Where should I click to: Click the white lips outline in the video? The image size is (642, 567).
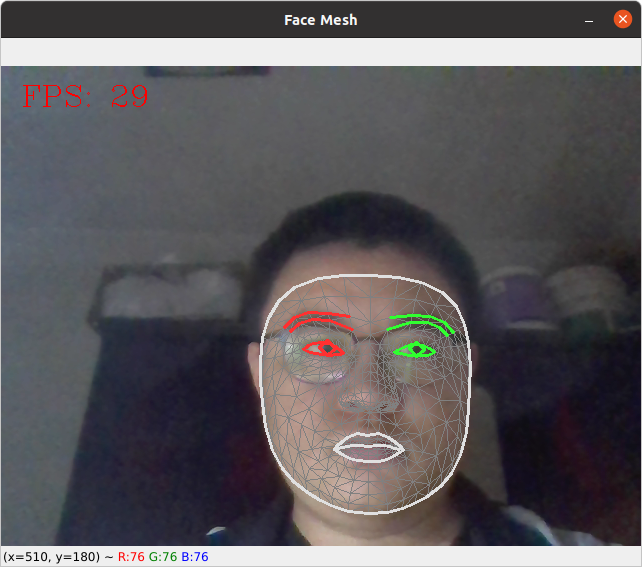(369, 447)
